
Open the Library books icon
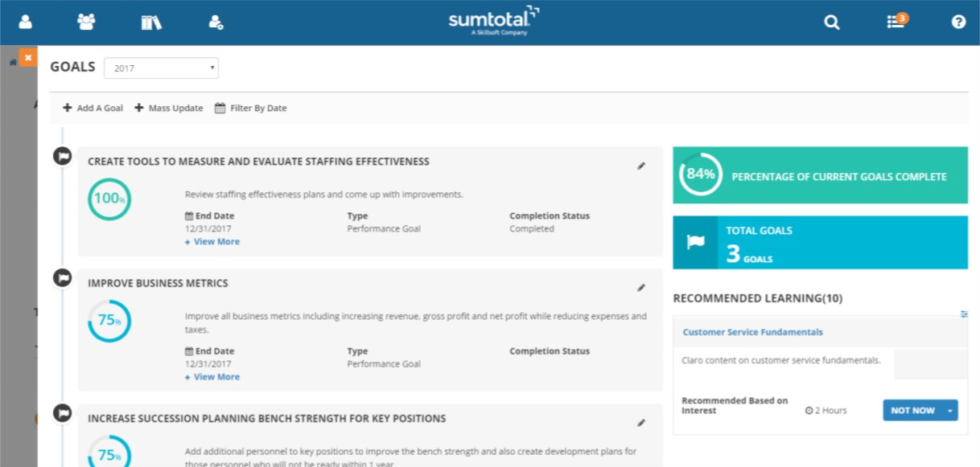(x=151, y=22)
